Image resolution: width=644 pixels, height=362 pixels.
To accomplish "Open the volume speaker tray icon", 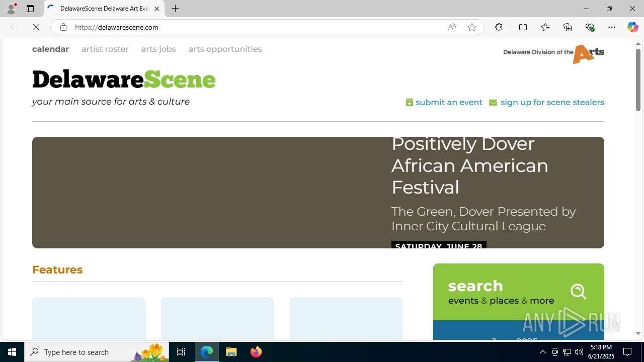I will pyautogui.click(x=579, y=352).
